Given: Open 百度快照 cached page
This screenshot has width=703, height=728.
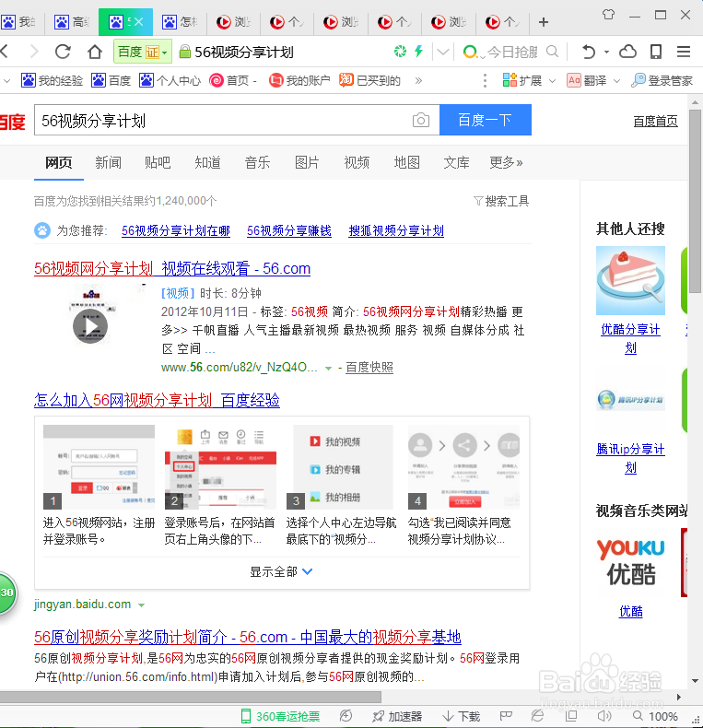Looking at the screenshot, I should pos(369,368).
